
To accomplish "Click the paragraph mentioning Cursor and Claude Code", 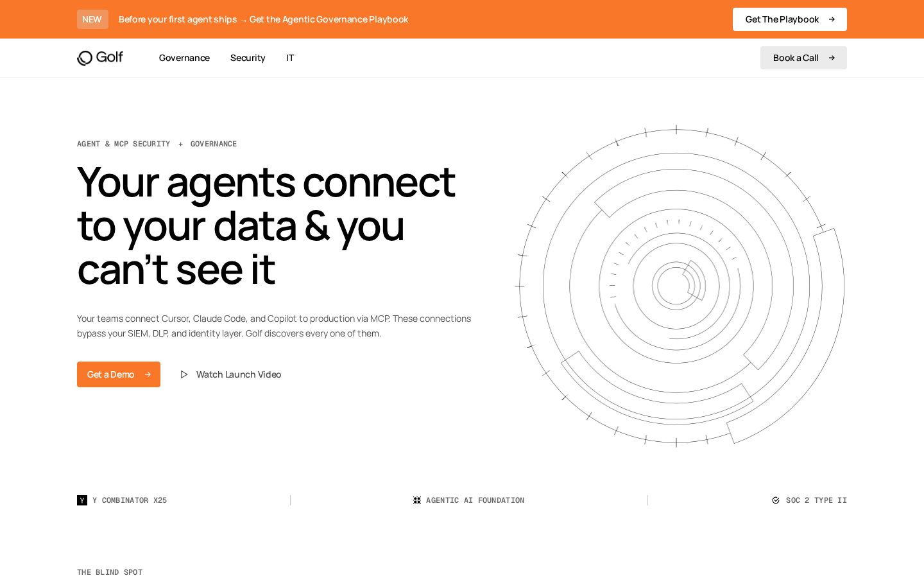I will click(x=274, y=326).
